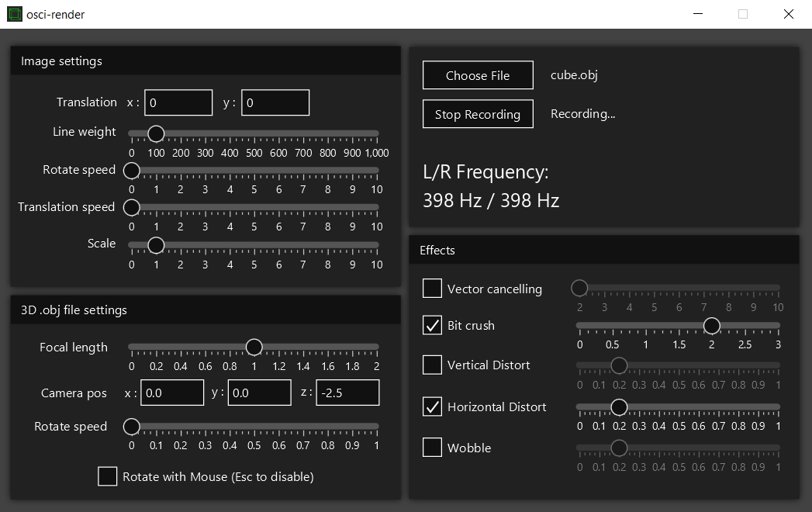Image resolution: width=812 pixels, height=512 pixels.
Task: Uncheck the Bit crush effect
Action: tap(432, 325)
